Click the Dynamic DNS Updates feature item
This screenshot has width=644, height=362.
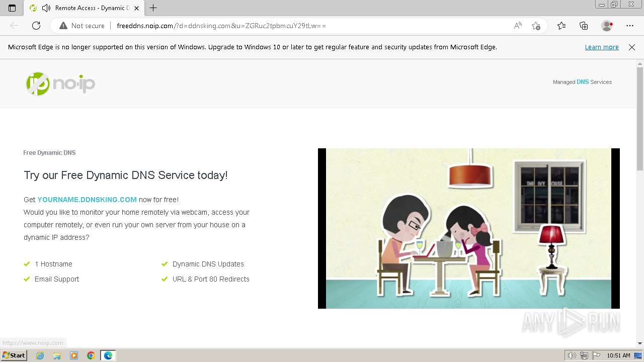208,264
